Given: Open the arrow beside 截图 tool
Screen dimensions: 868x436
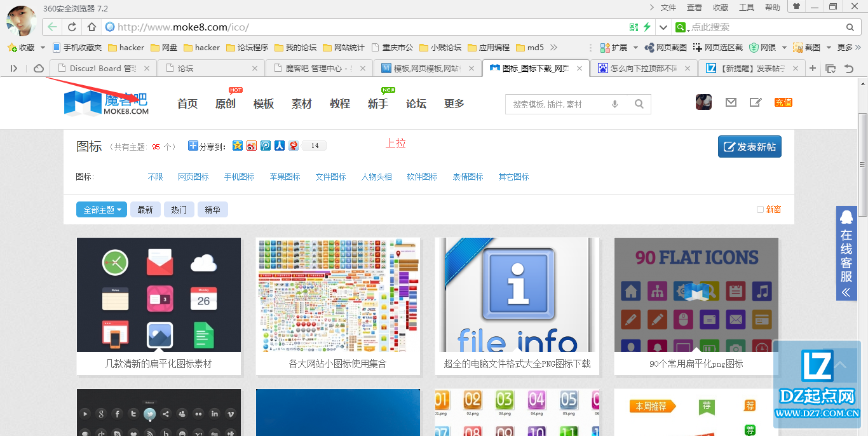Looking at the screenshot, I should pyautogui.click(x=829, y=48).
